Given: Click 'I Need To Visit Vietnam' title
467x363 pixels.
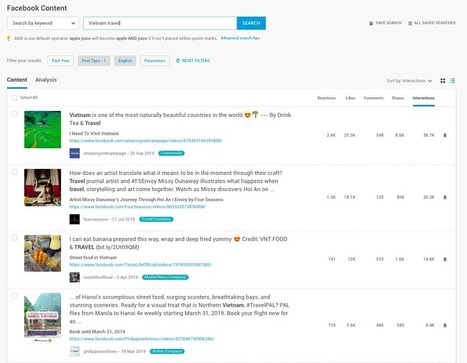Looking at the screenshot, I should [x=94, y=133].
